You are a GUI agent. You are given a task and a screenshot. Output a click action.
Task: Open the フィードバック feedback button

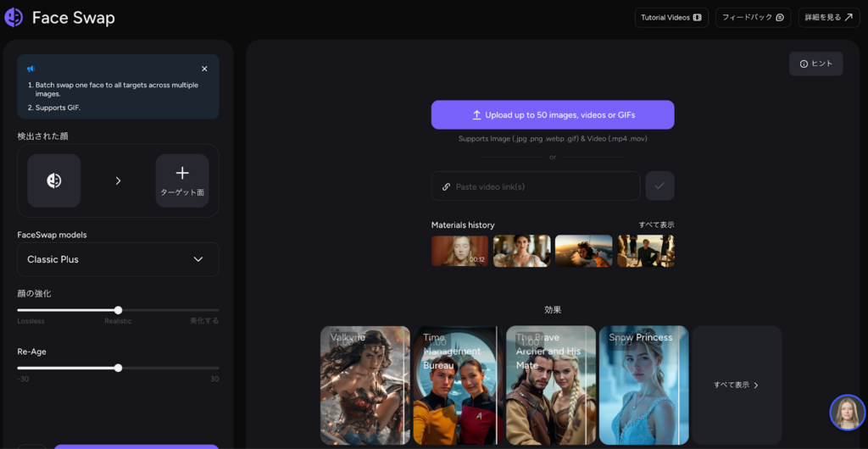[753, 18]
